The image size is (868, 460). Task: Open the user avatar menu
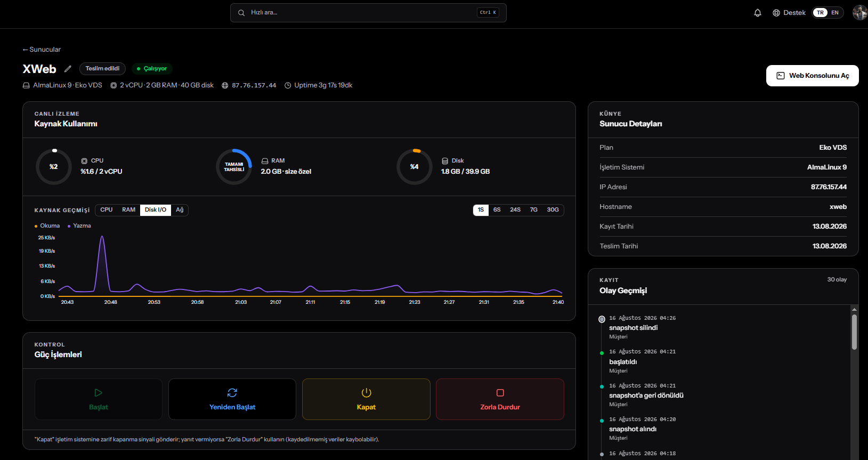[x=859, y=13]
